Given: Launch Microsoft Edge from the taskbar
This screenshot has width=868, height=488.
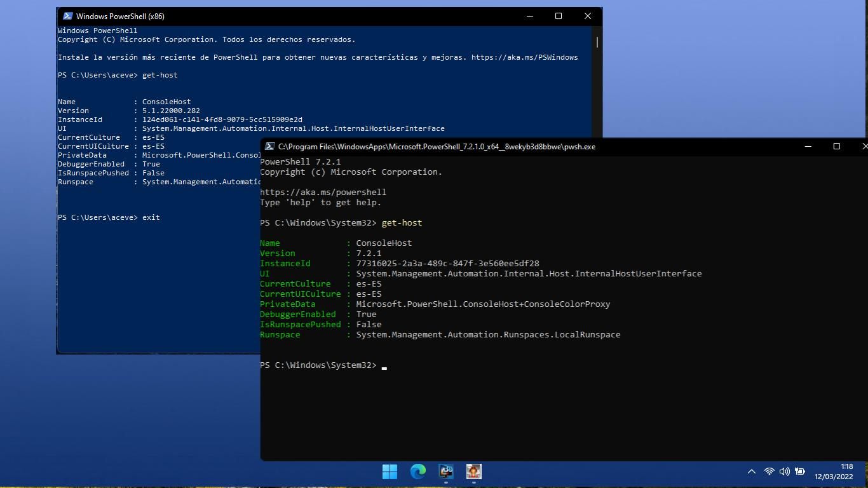Looking at the screenshot, I should [x=417, y=471].
